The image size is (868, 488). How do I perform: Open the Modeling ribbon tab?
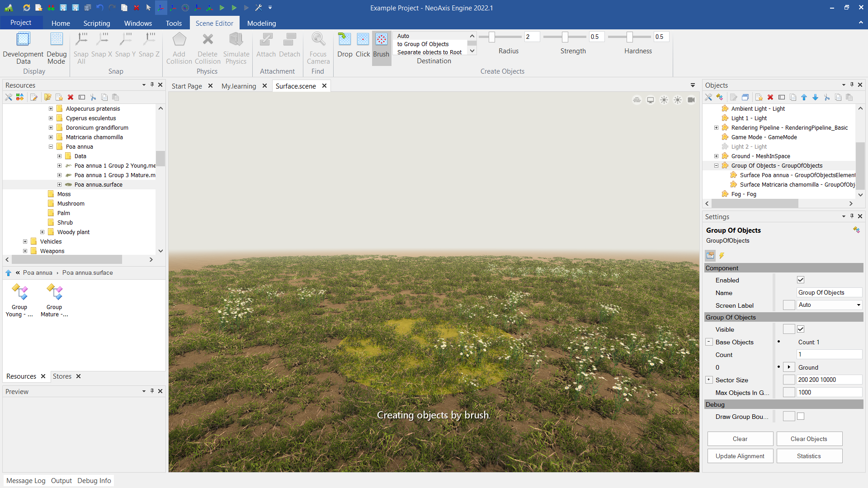pos(261,23)
